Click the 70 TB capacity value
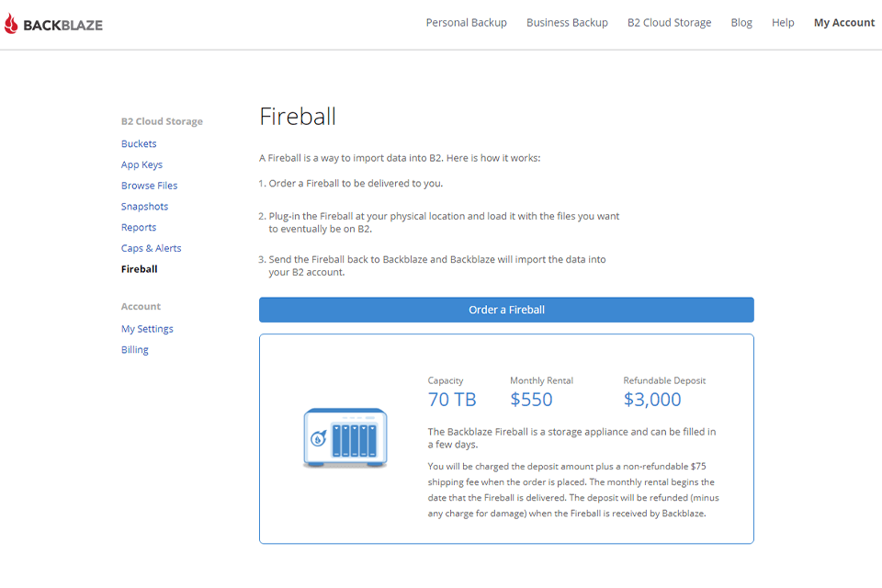This screenshot has width=882, height=588. point(452,400)
